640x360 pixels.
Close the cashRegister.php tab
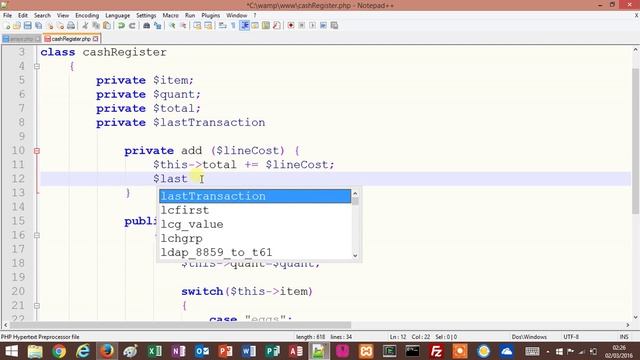(96, 39)
